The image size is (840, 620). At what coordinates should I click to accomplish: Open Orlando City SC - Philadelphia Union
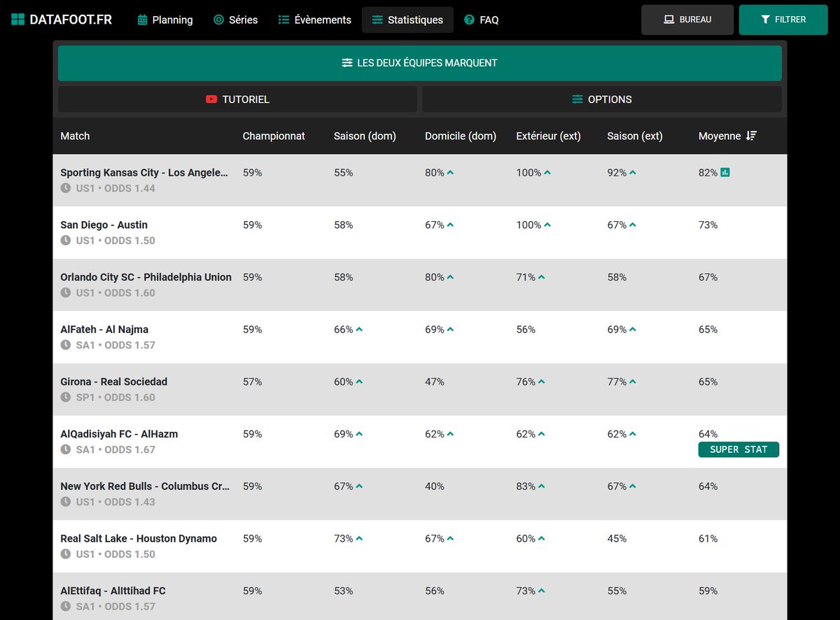coord(146,277)
